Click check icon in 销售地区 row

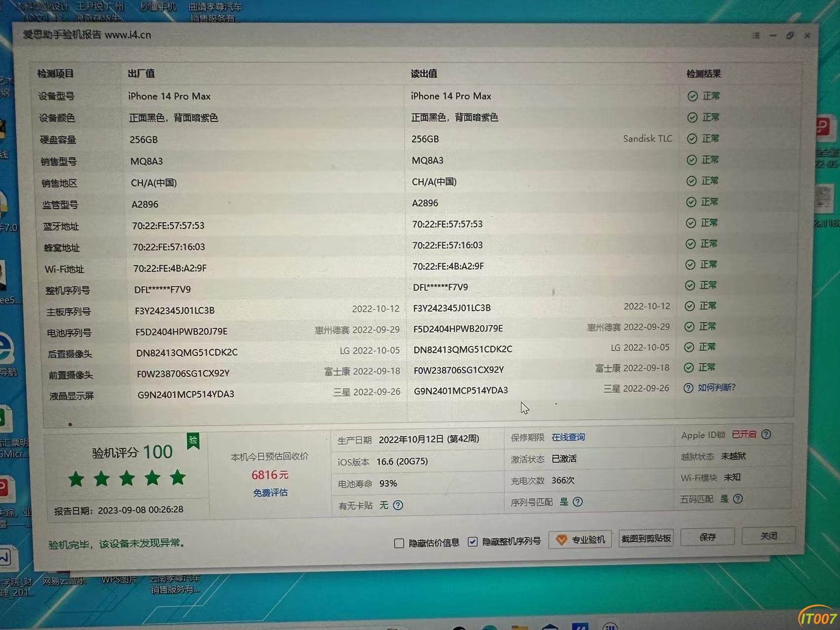coord(691,181)
